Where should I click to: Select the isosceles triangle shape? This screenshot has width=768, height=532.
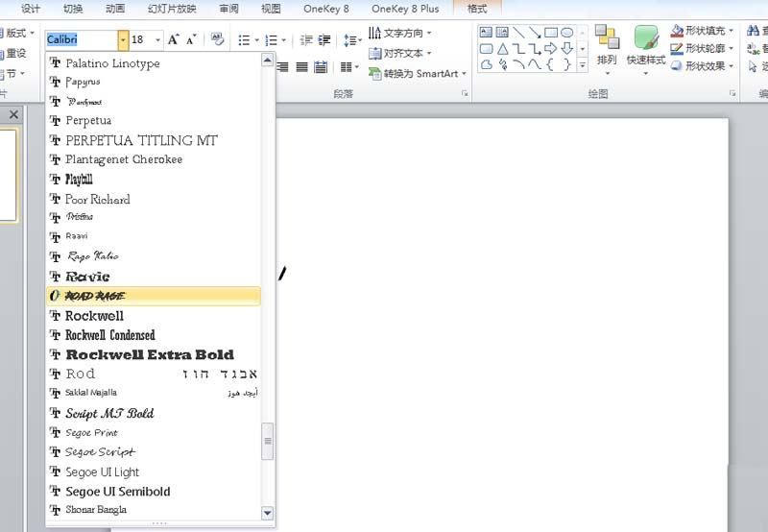pos(502,49)
